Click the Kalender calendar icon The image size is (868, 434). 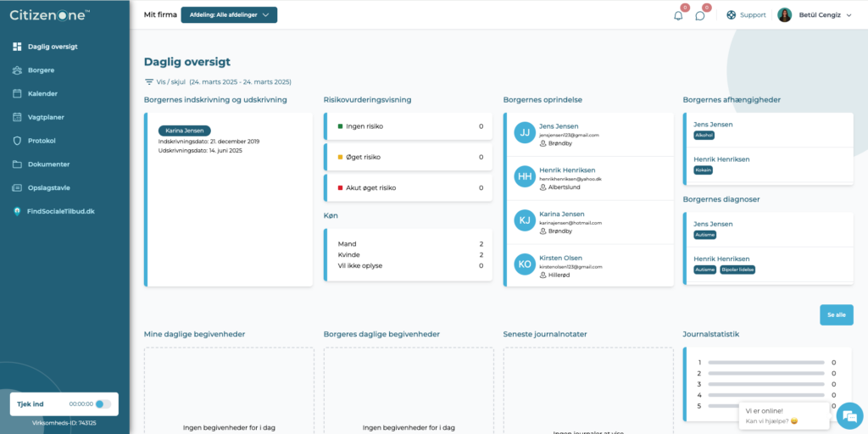[17, 93]
